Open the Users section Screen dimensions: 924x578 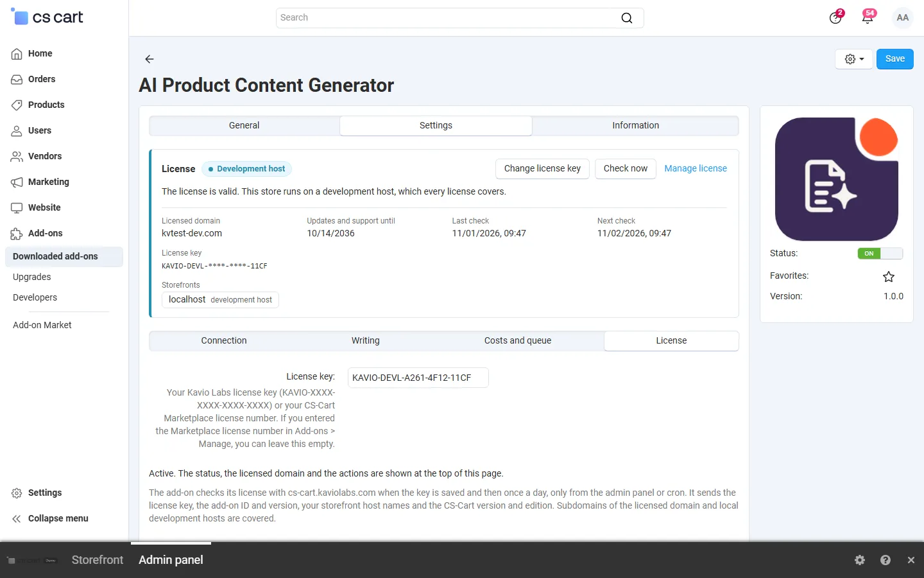tap(39, 130)
